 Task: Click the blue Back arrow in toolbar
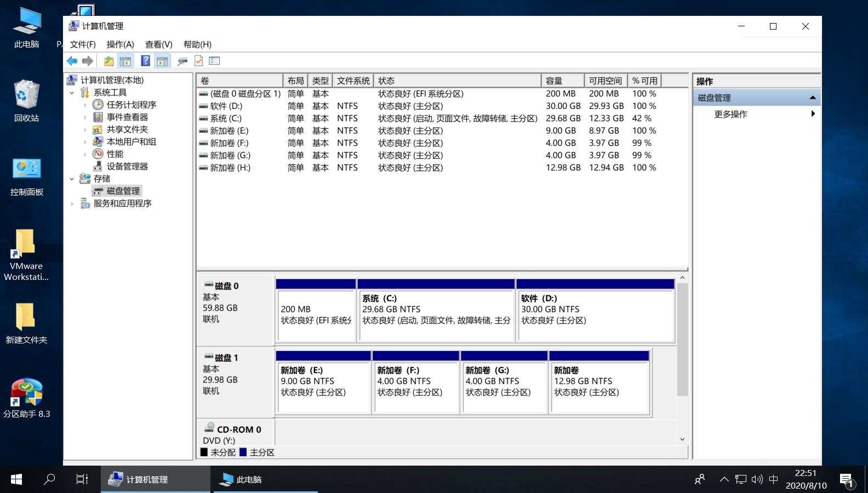(72, 61)
